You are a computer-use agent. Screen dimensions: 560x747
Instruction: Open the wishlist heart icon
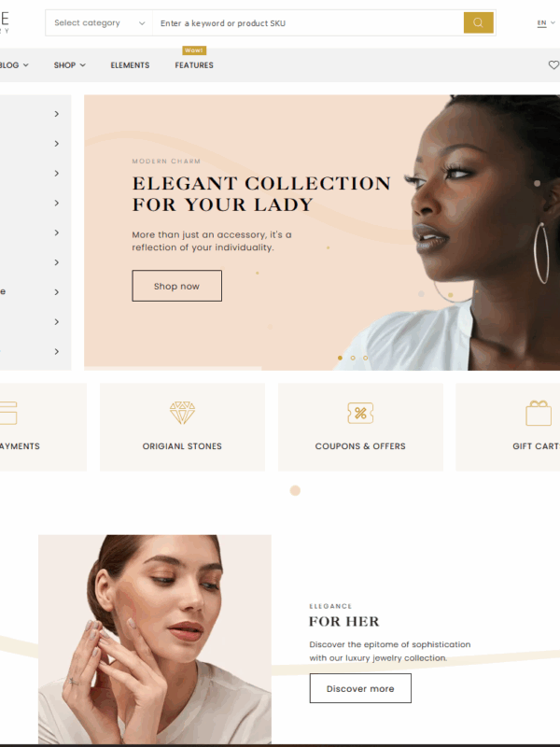point(553,64)
